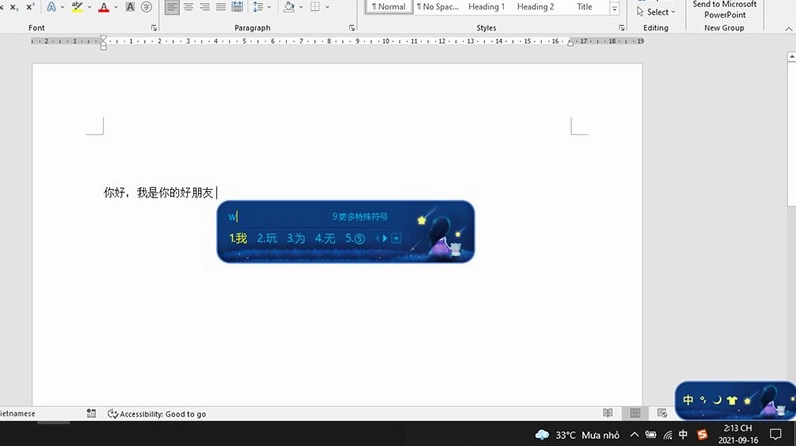
Task: Open borders dropdown arrow
Action: pos(327,7)
